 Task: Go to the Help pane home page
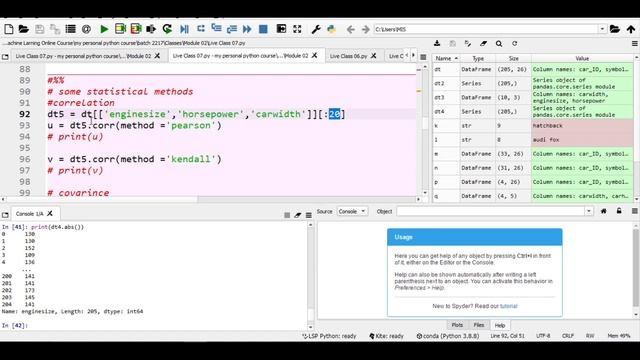point(603,211)
